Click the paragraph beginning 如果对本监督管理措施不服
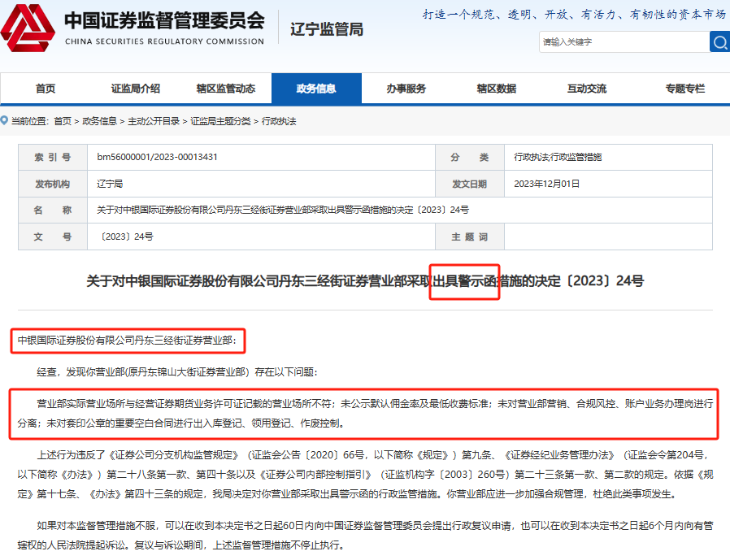This screenshot has height=560, width=730. tap(365, 536)
